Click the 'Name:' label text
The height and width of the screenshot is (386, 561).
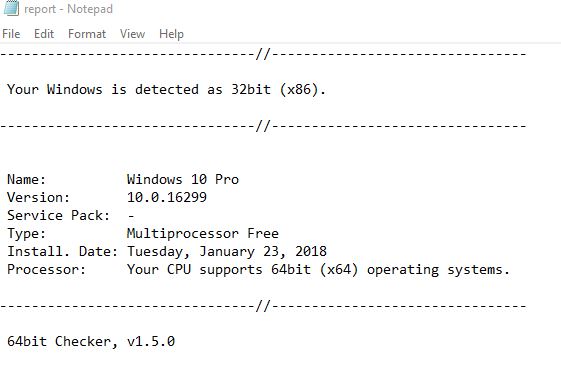pyautogui.click(x=26, y=179)
